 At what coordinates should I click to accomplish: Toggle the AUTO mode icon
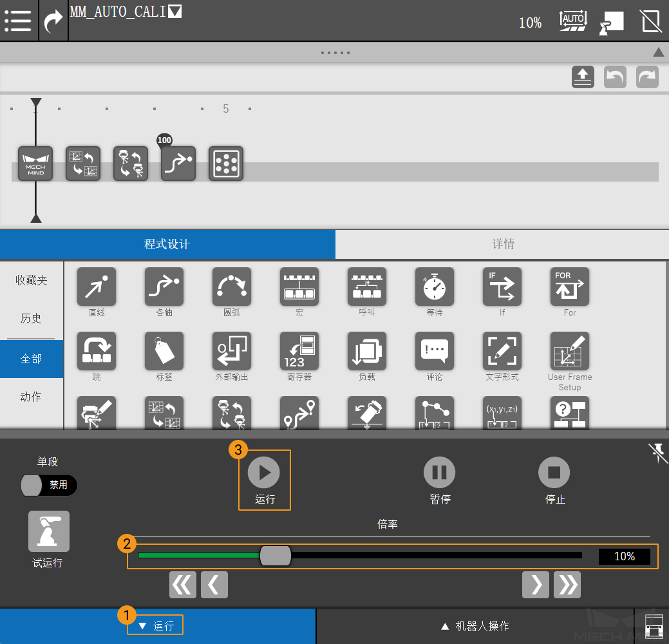(573, 21)
